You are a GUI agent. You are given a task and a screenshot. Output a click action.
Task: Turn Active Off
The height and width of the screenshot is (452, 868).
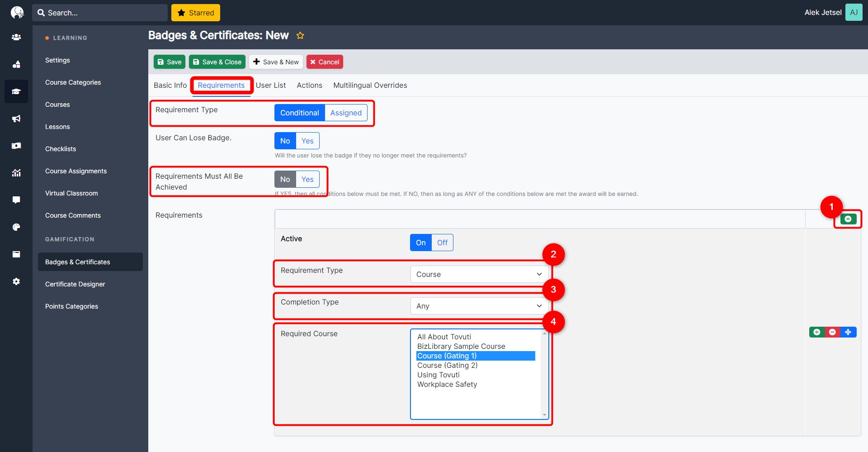[442, 243]
